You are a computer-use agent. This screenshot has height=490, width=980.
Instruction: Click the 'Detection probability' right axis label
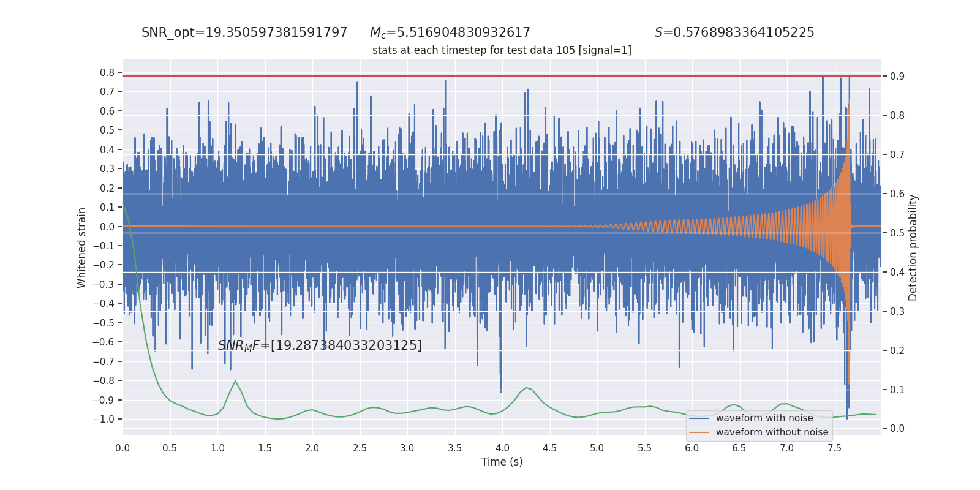coord(913,247)
